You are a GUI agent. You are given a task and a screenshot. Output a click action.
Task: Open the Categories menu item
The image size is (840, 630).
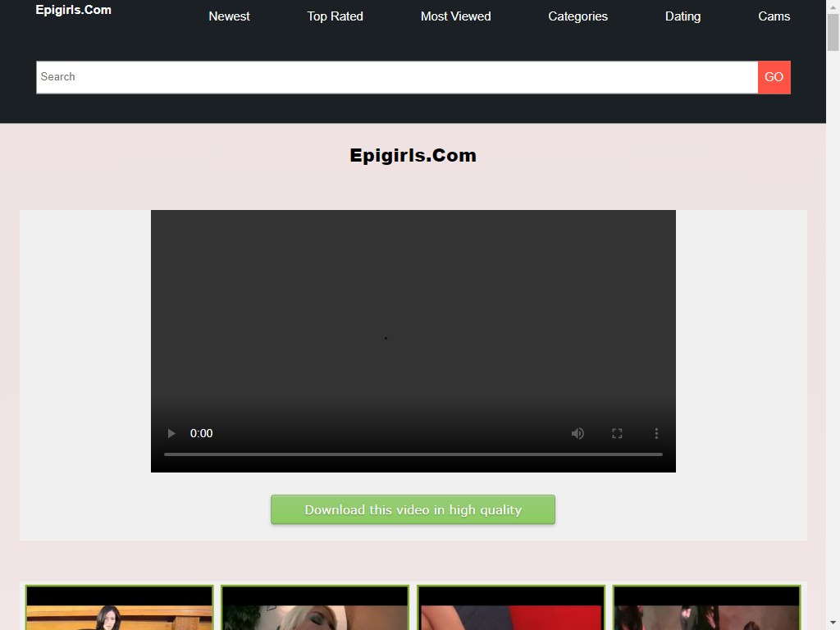[x=577, y=16]
